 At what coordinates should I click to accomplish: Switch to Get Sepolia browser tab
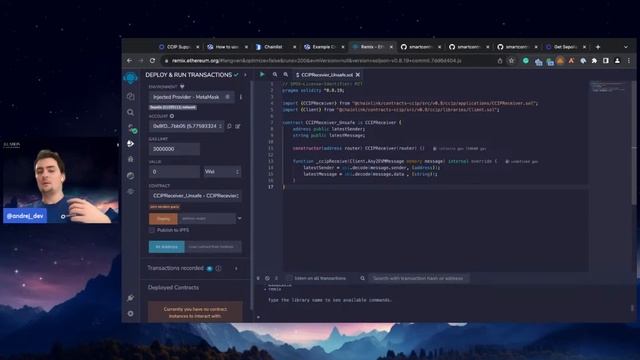point(566,47)
